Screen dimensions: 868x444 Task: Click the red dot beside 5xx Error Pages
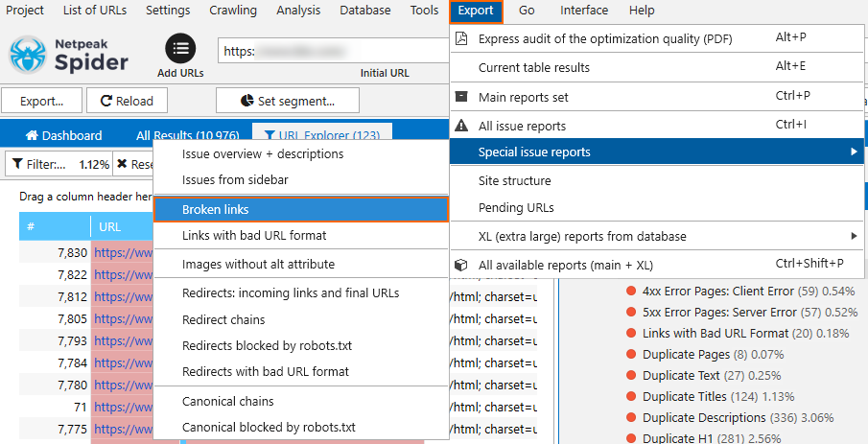point(630,313)
